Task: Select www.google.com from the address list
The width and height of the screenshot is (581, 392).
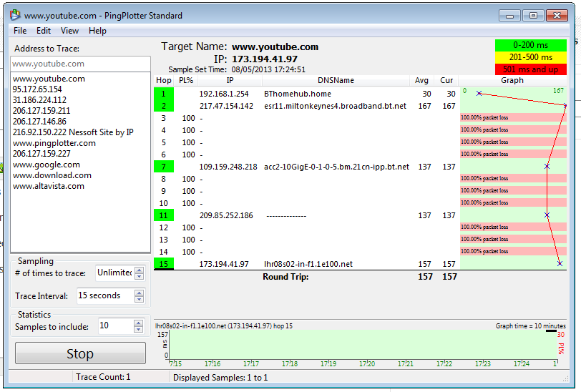Action: pos(47,165)
